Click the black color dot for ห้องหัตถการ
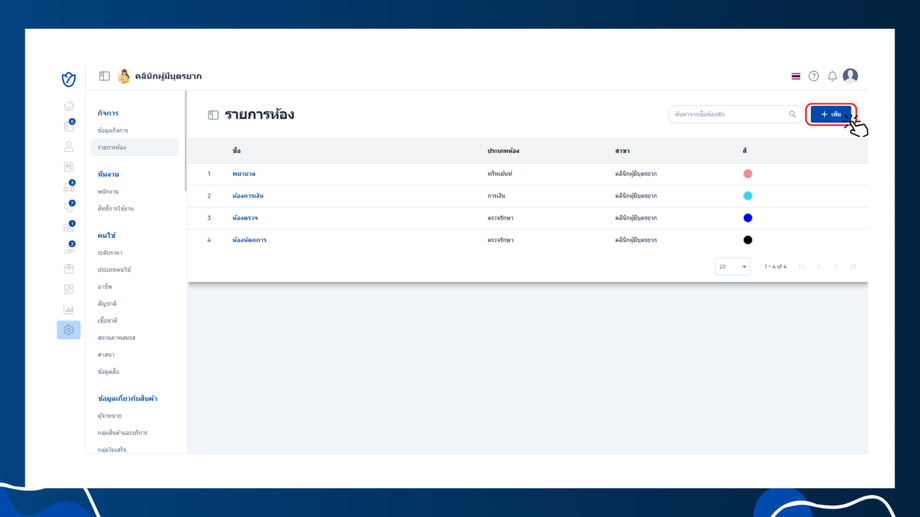Image resolution: width=920 pixels, height=517 pixels. (748, 240)
